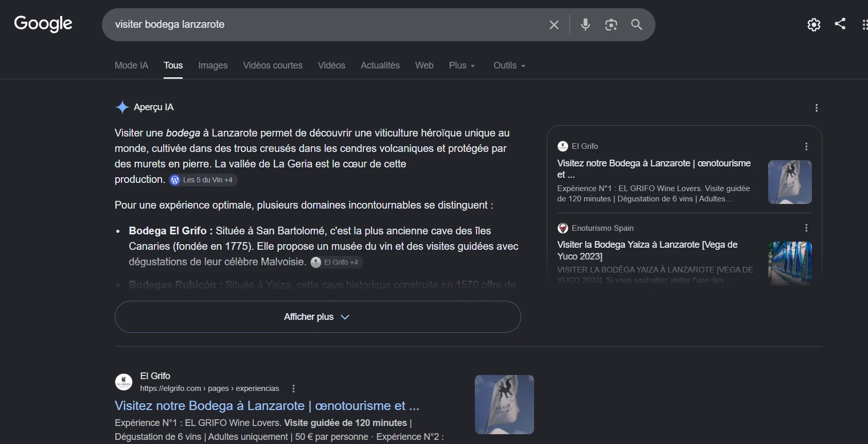Click El Grifo favicon in search result
868x444 pixels.
click(123, 382)
